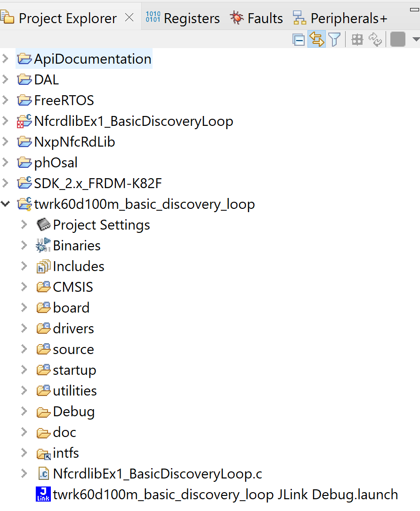Image resolution: width=420 pixels, height=511 pixels.
Task: Click the Project Settings gear icon
Action: coord(43,224)
